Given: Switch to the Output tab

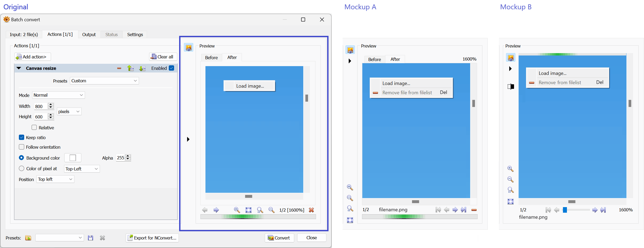Looking at the screenshot, I should click(x=89, y=35).
